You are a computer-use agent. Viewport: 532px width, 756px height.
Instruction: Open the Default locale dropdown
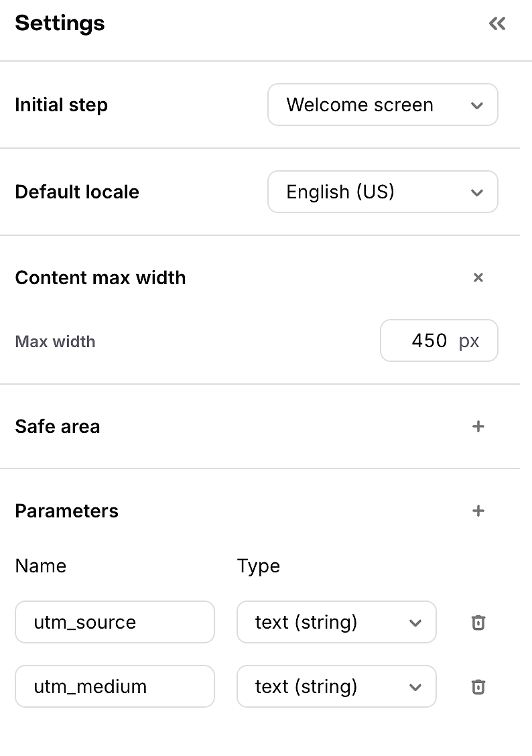tap(383, 192)
